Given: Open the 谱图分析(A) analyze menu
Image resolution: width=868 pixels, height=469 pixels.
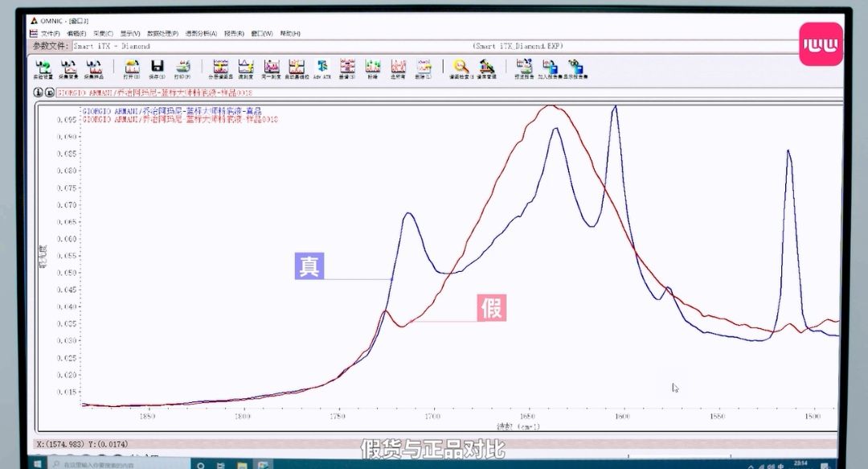Looking at the screenshot, I should (201, 34).
